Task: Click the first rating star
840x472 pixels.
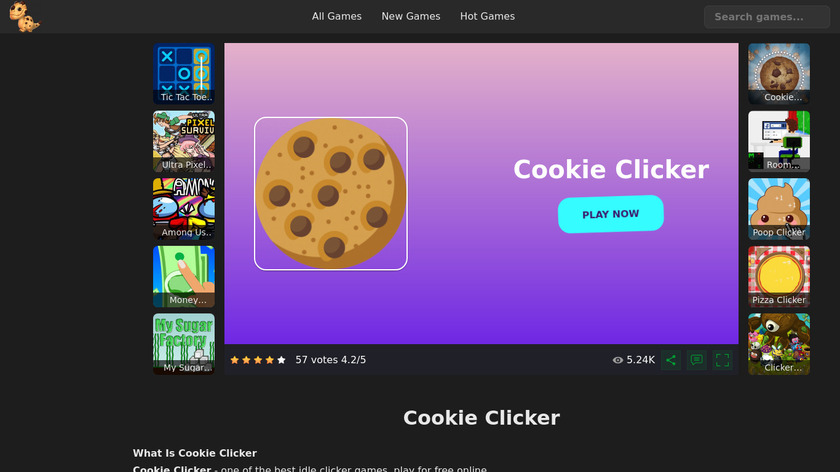Action: tap(234, 360)
